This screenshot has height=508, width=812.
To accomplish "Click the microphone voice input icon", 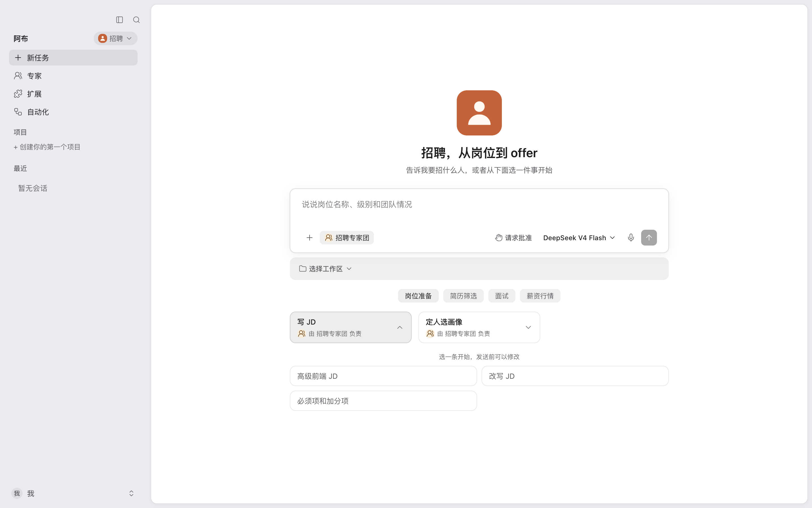I will pos(631,238).
